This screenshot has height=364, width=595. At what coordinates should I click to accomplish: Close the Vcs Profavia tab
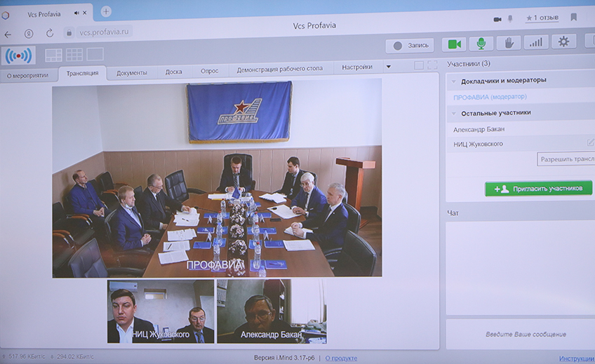85,13
